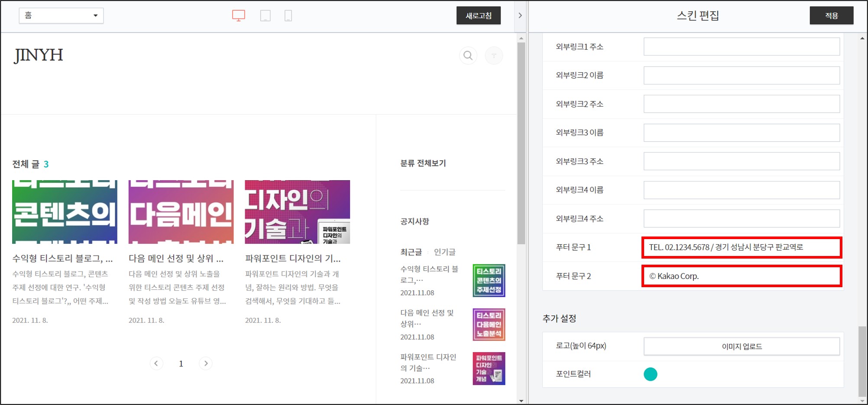
Task: Click the 푸터 문구 1 text field
Action: coord(742,247)
